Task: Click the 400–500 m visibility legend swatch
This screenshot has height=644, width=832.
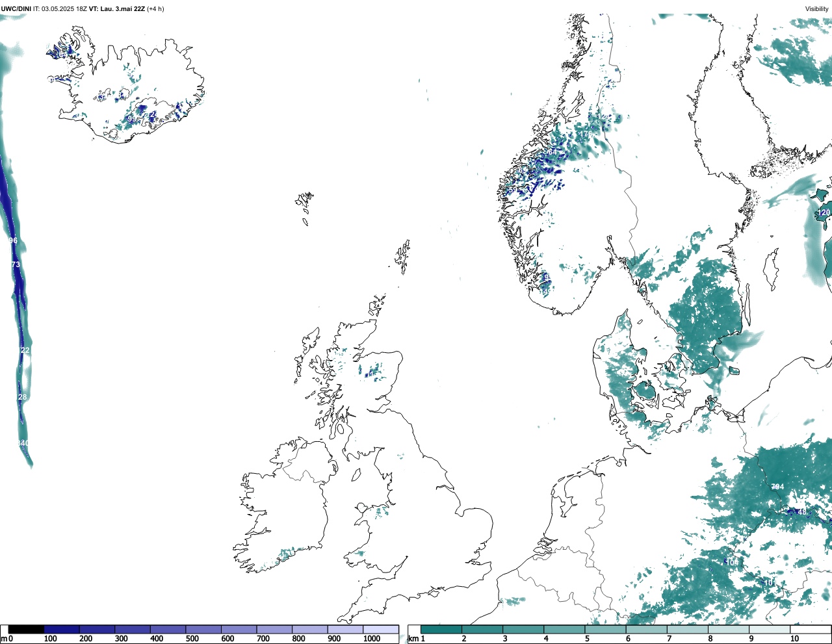Action: (x=168, y=629)
